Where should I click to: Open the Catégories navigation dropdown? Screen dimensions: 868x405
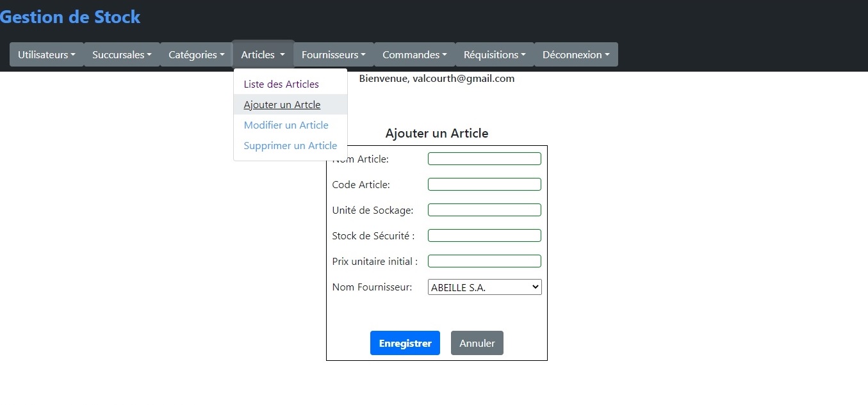point(196,54)
